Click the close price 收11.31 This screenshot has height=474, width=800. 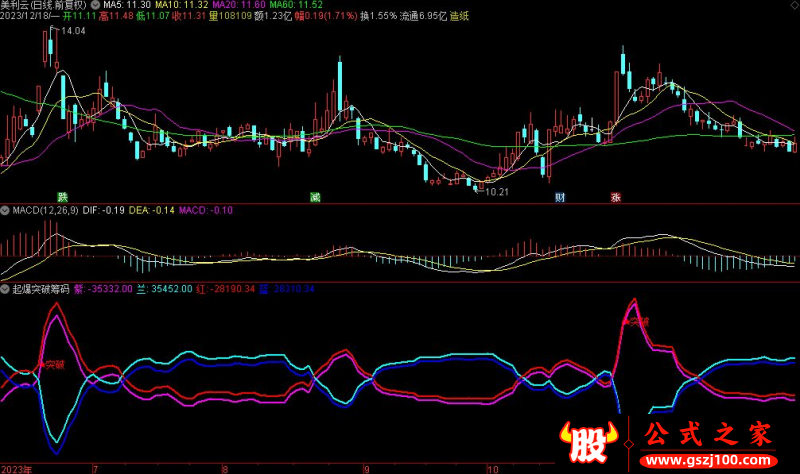189,16
